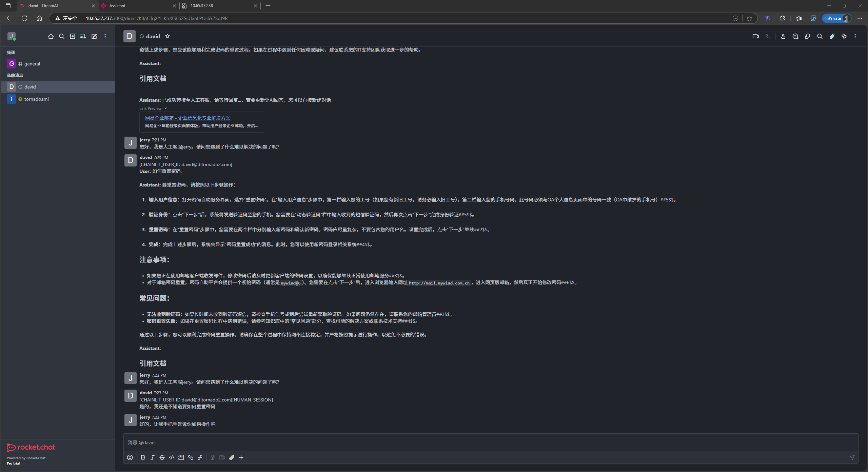Open pinned messages in room header
This screenshot has height=472, width=868.
click(844, 36)
